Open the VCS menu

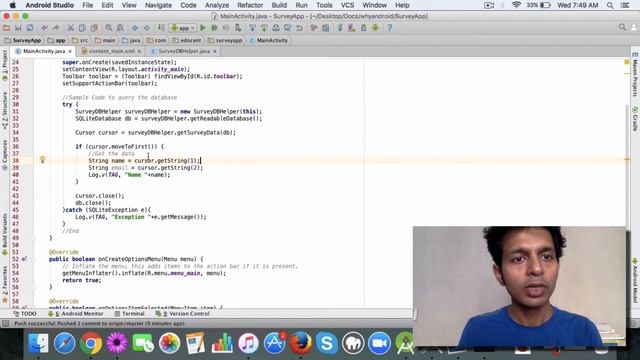coord(347,5)
